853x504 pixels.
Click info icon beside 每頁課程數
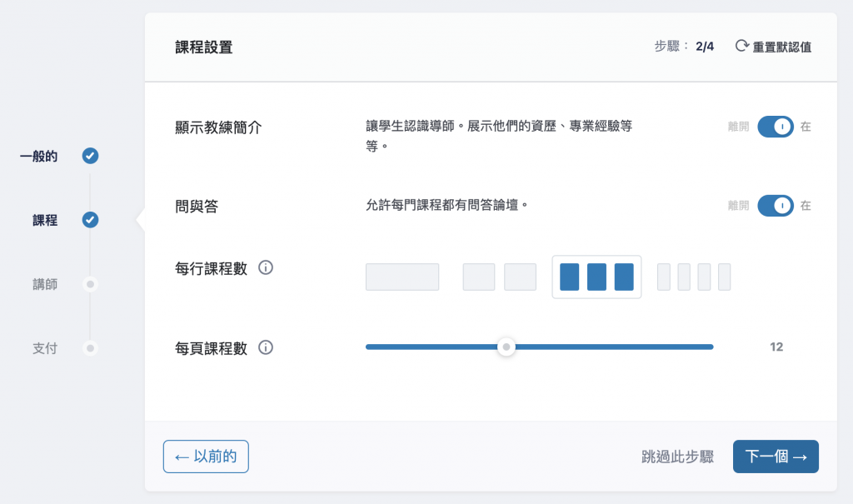coord(266,347)
